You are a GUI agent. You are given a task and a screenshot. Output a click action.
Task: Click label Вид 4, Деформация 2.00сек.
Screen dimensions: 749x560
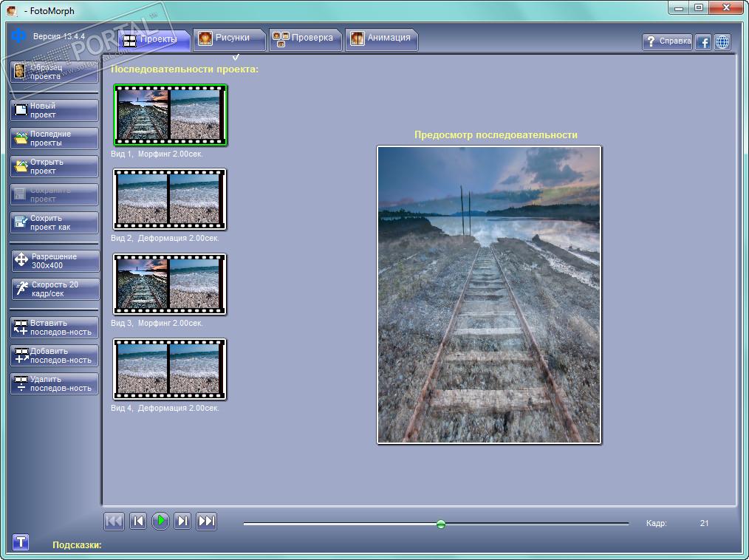point(165,408)
